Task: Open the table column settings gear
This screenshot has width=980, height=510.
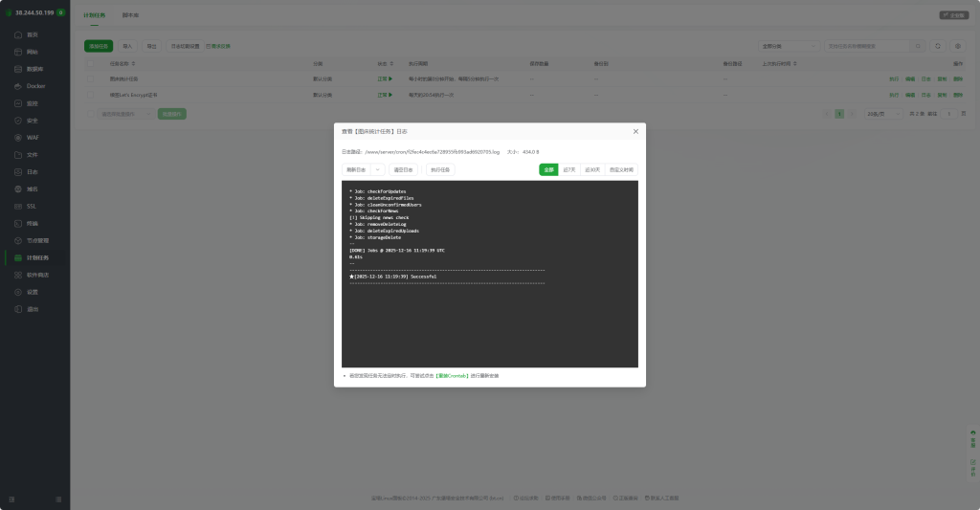Action: coord(957,46)
